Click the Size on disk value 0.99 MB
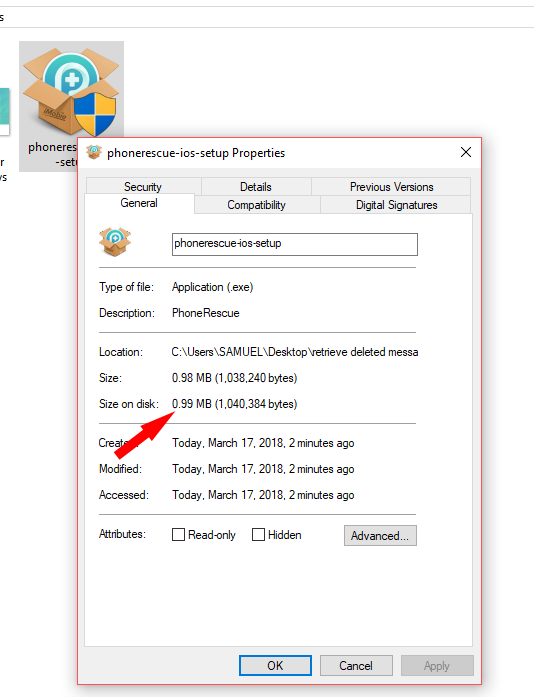This screenshot has height=697, width=534. pos(234,404)
